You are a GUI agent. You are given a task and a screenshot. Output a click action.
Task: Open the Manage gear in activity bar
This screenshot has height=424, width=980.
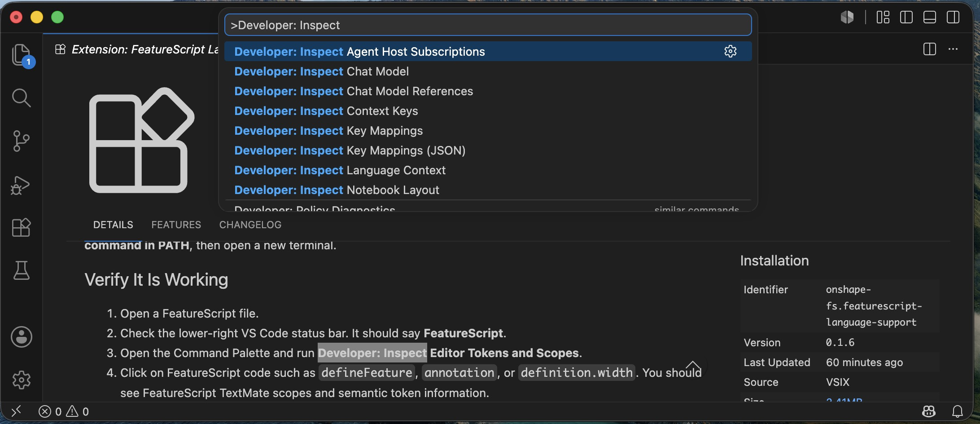(x=21, y=380)
